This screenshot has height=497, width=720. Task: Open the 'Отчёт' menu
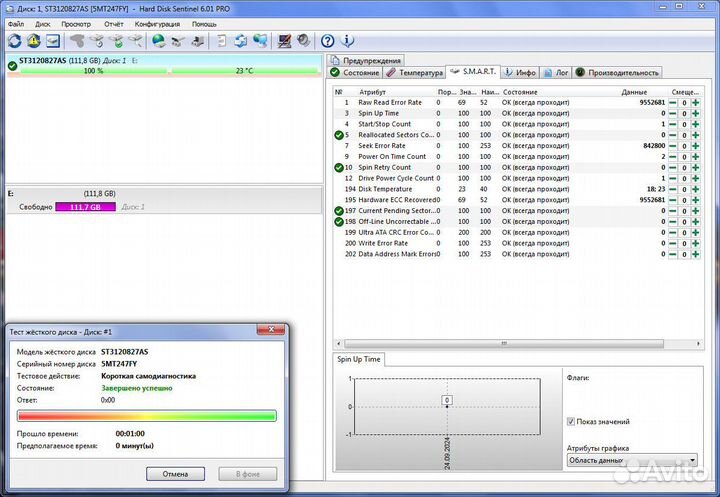(114, 23)
